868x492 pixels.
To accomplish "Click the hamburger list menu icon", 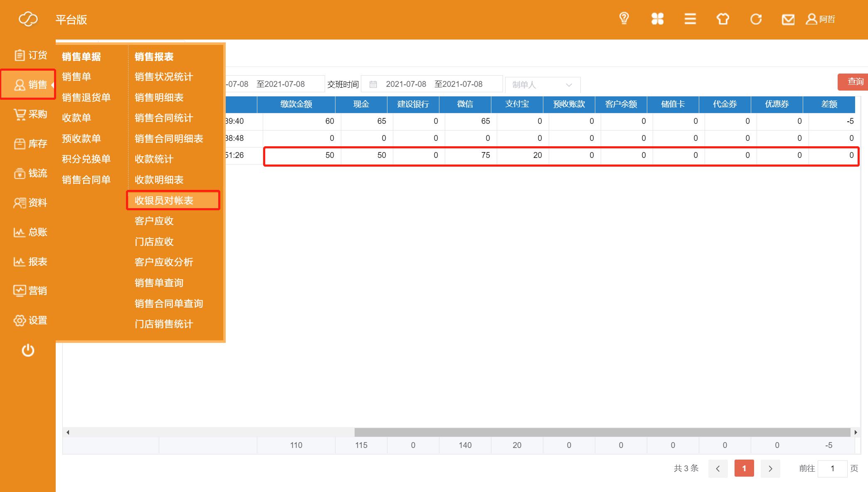I will pos(690,19).
